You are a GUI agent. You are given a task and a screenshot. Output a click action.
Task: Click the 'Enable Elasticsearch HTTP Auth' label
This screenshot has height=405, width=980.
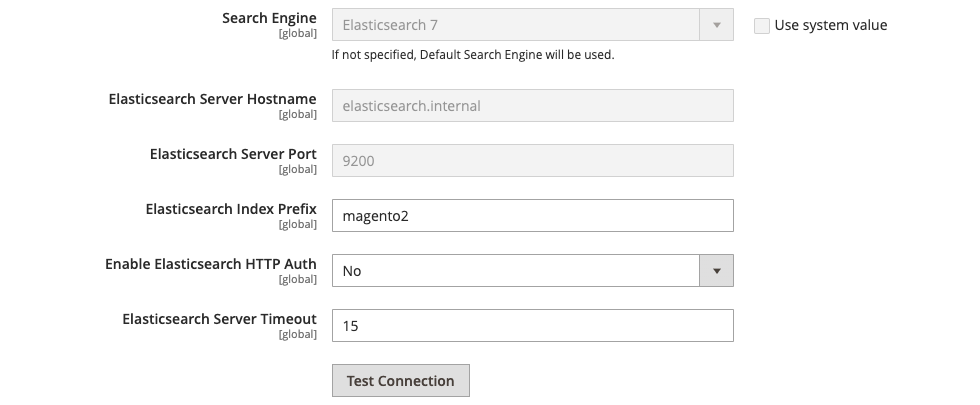pos(211,264)
